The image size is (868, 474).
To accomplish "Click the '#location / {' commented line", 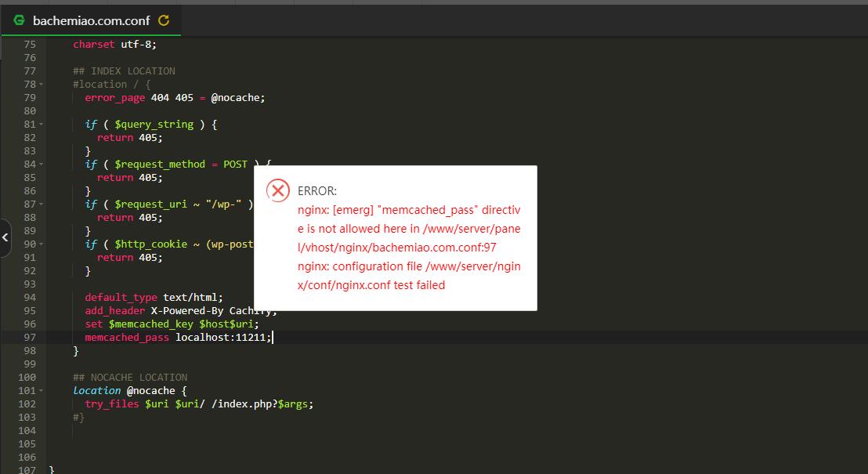I will coord(112,84).
